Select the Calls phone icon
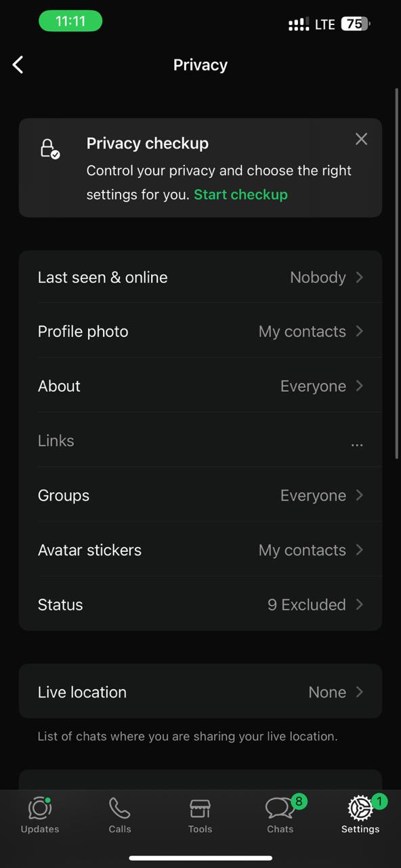The height and width of the screenshot is (868, 401). click(x=119, y=808)
